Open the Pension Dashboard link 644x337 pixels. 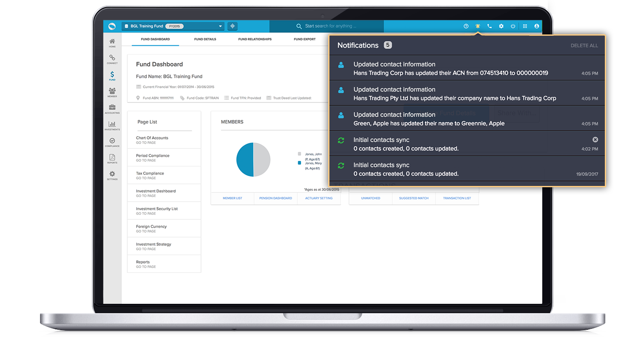click(275, 198)
